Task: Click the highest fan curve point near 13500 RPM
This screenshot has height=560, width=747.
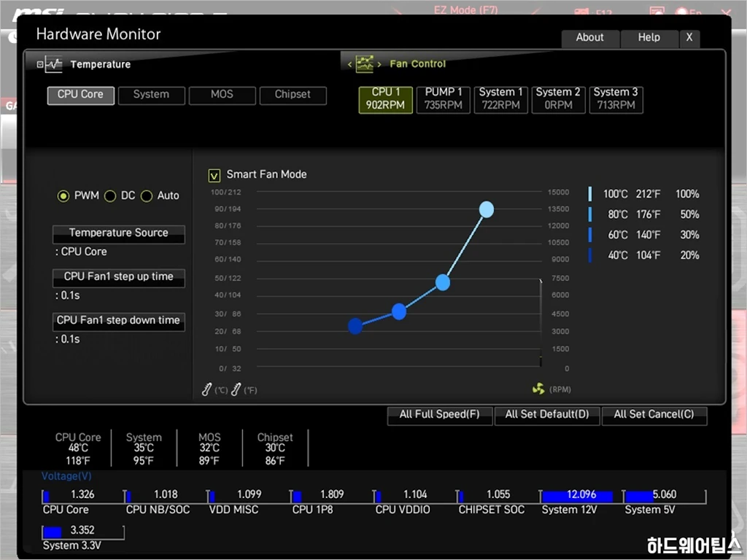Action: (x=487, y=209)
